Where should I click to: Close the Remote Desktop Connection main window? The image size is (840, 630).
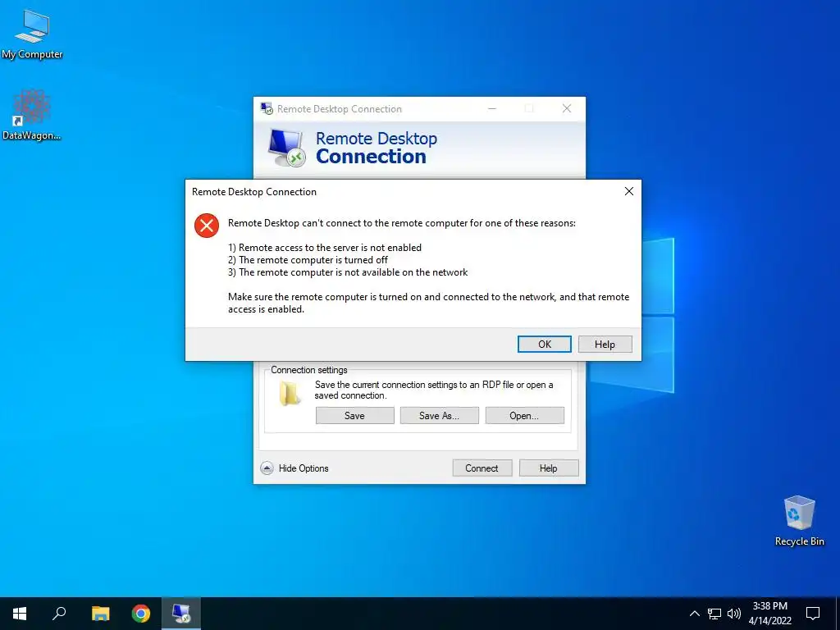(x=567, y=108)
